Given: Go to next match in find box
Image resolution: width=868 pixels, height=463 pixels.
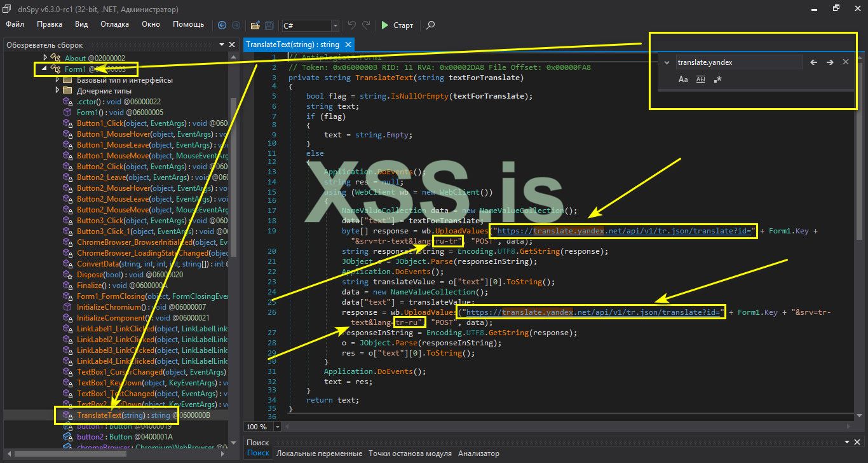Looking at the screenshot, I should [x=830, y=62].
